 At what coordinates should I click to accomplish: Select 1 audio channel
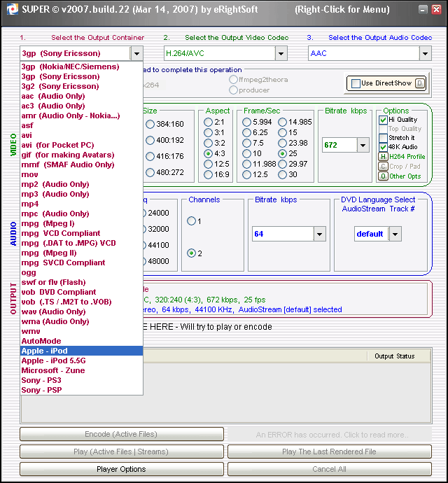191,221
